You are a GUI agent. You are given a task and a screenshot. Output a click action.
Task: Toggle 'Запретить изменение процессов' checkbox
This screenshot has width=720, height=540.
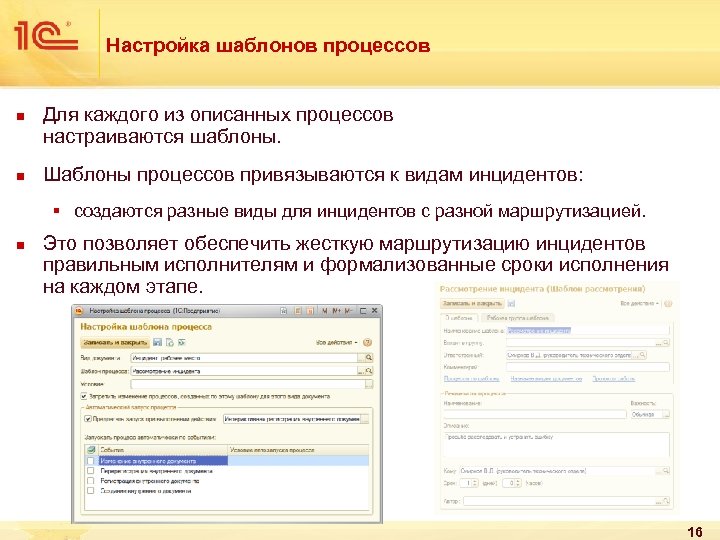(84, 396)
